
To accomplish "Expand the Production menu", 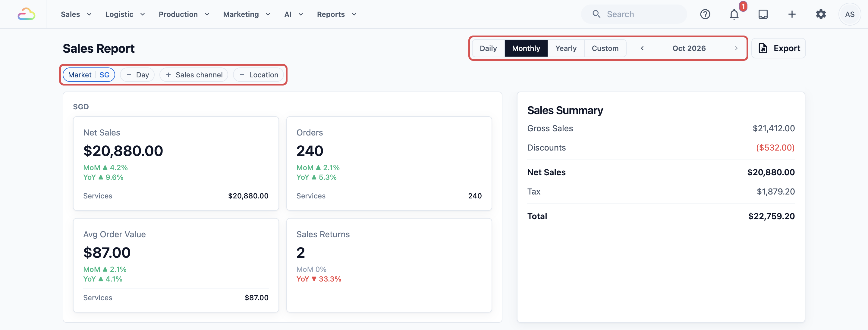I will (184, 14).
